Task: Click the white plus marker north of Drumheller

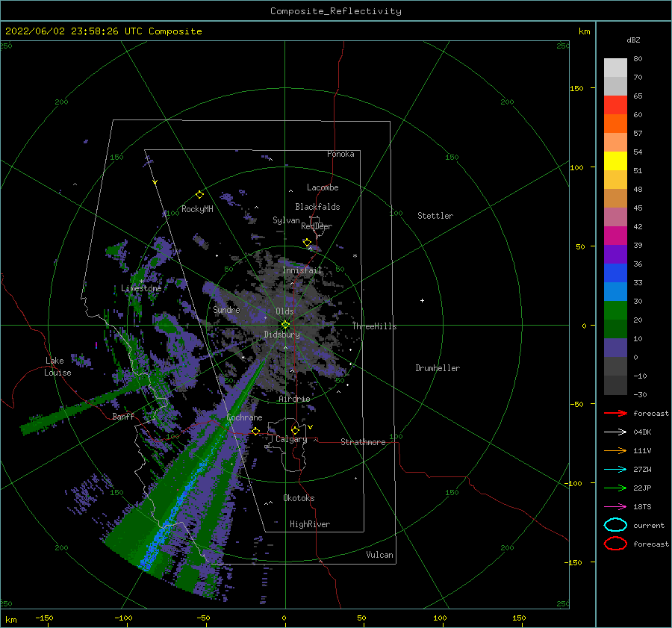Action: pyautogui.click(x=422, y=300)
